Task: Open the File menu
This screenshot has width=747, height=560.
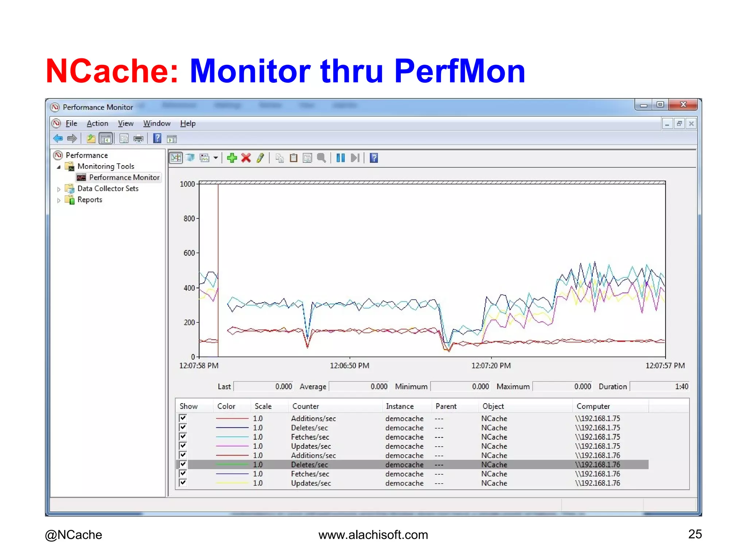Action: tap(71, 124)
